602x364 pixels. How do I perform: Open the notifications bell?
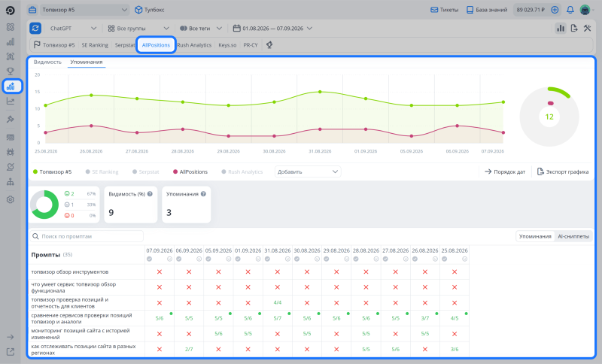point(570,10)
